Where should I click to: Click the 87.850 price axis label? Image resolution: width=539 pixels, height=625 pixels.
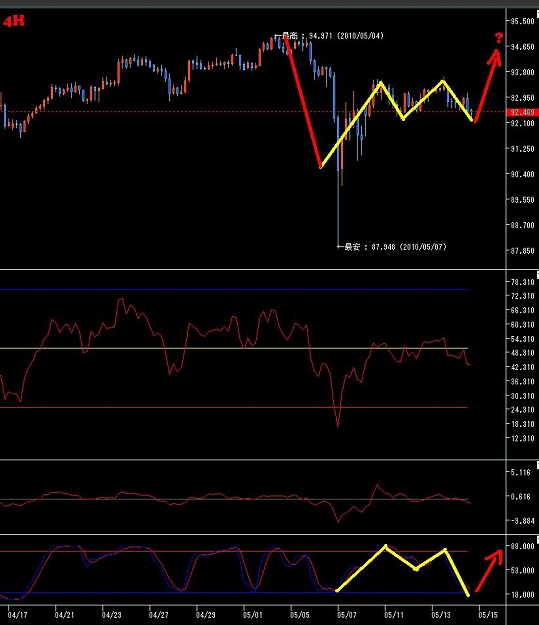coord(522,251)
